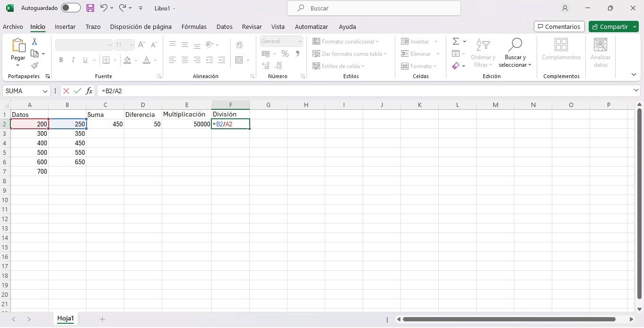Image resolution: width=644 pixels, height=328 pixels.
Task: Collapse the ribbon with the chevron
Action: pyautogui.click(x=634, y=74)
